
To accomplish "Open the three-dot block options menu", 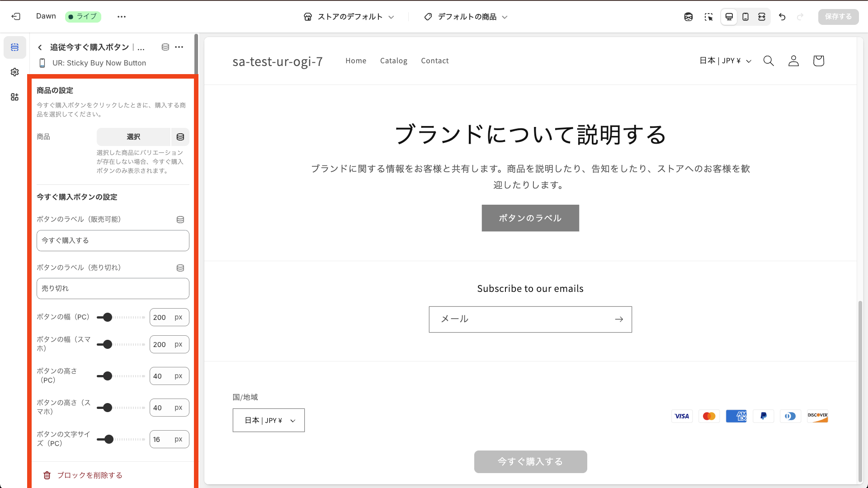I will [x=179, y=47].
